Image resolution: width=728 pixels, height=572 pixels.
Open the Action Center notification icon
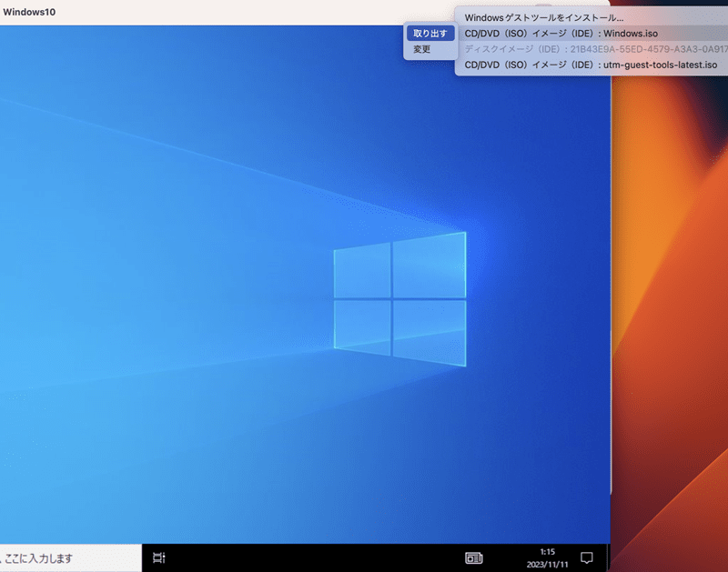[x=586, y=557]
